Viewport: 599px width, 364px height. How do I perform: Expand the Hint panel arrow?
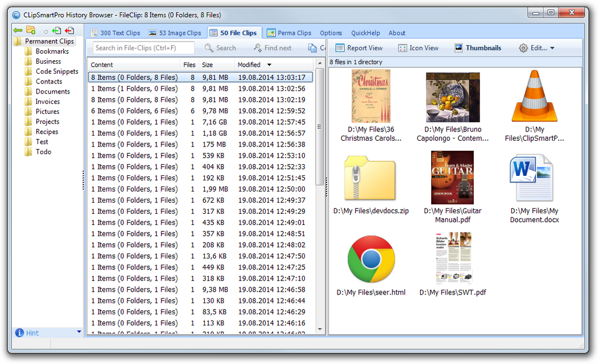coord(79,332)
